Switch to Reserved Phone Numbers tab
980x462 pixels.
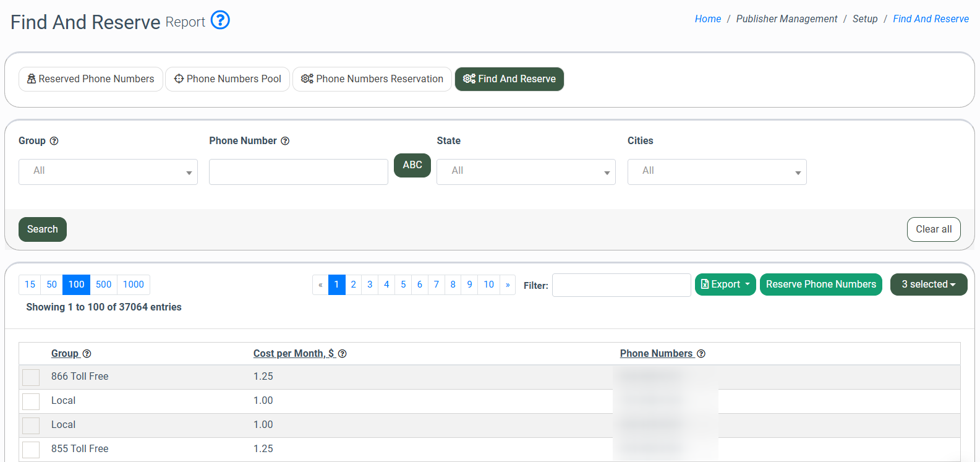click(91, 79)
